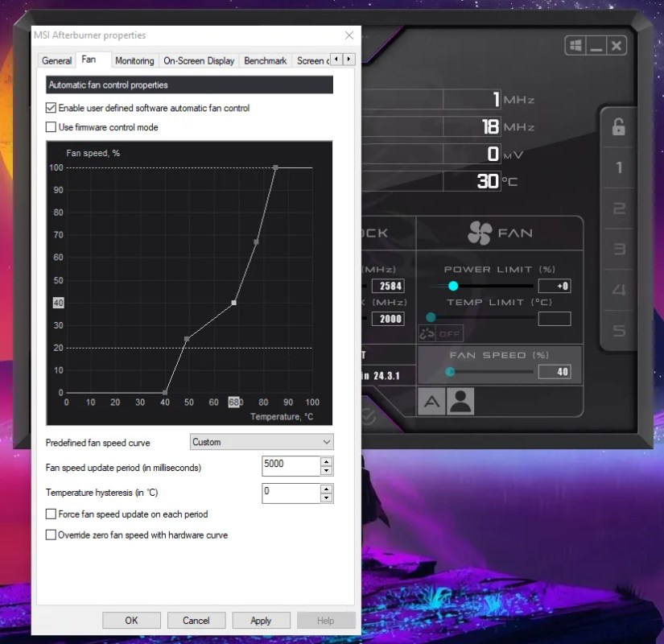Select profile slot 1
Screen dimensions: 664x644
[619, 167]
